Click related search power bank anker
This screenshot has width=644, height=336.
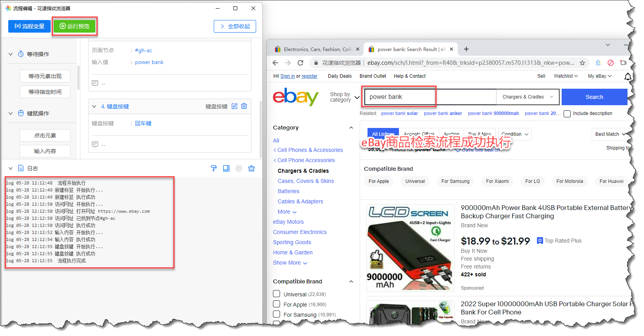coord(443,113)
